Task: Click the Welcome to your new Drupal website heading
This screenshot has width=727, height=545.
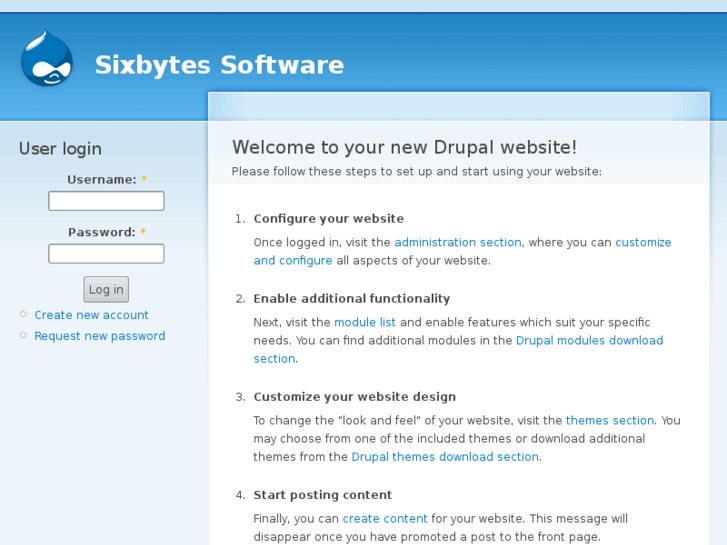Action: pos(404,147)
